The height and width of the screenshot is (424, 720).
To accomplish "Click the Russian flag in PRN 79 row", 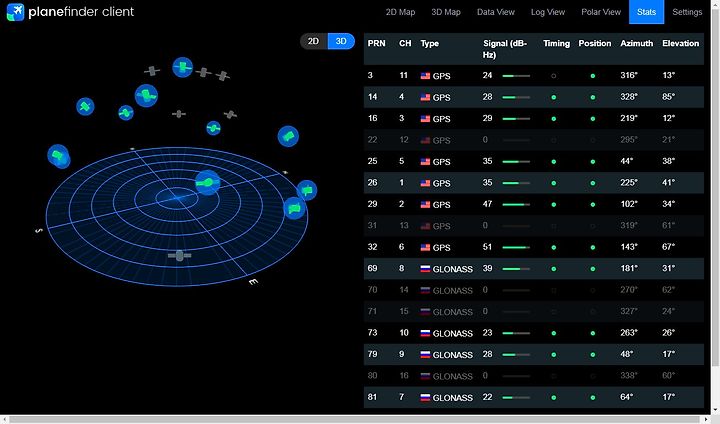I will (x=425, y=355).
